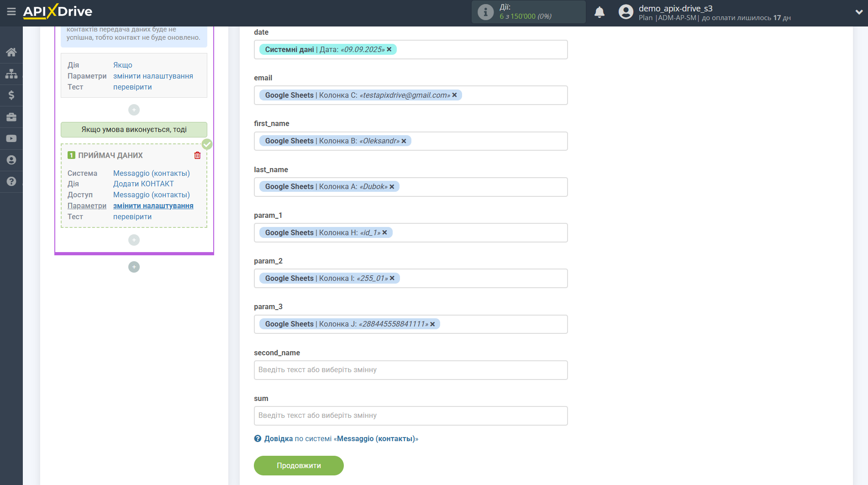Open the hamburger menu
The height and width of the screenshot is (485, 868).
coord(11,11)
